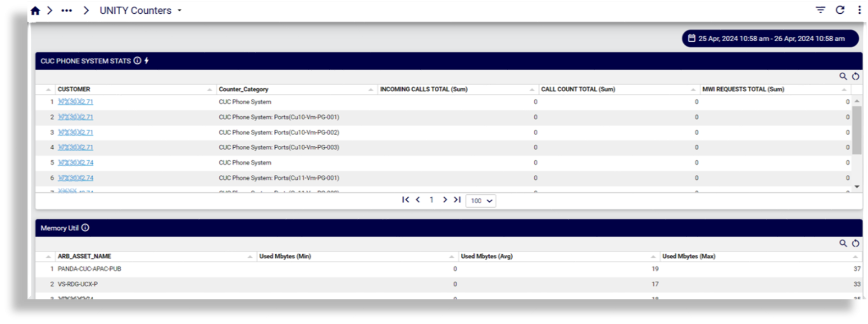
Task: Show info for Memory Util panel
Action: point(85,228)
